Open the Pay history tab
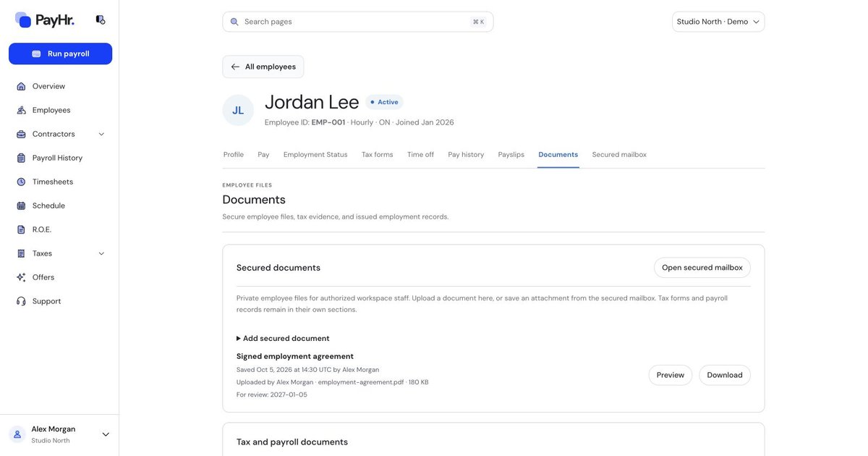The width and height of the screenshot is (868, 456). [x=466, y=154]
